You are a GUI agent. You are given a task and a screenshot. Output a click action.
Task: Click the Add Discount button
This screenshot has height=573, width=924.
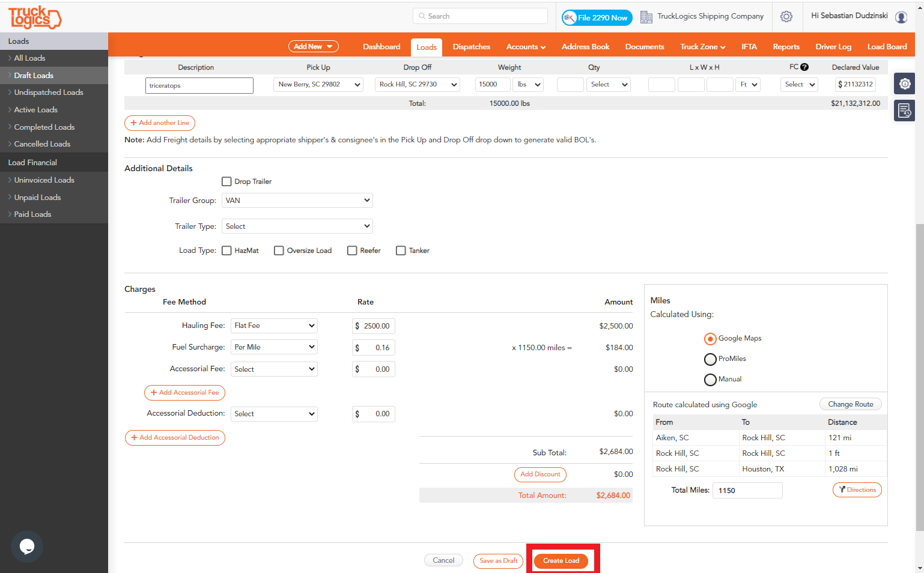click(540, 474)
